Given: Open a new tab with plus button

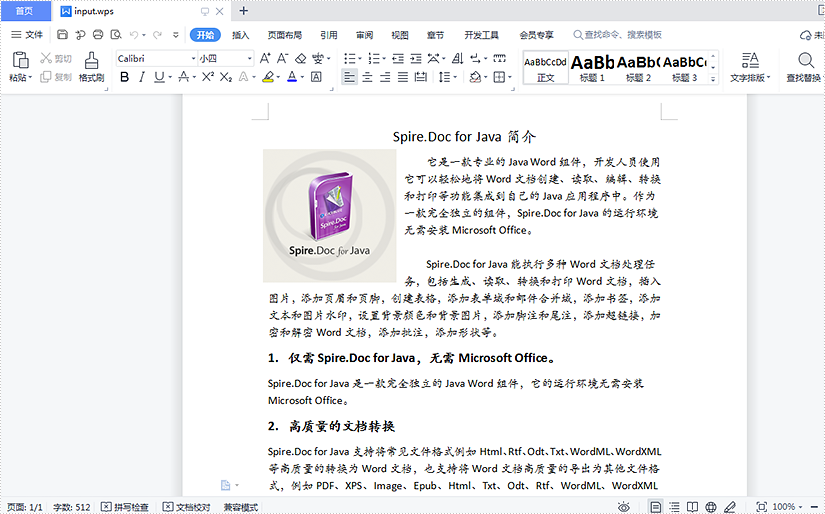Looking at the screenshot, I should tap(244, 11).
